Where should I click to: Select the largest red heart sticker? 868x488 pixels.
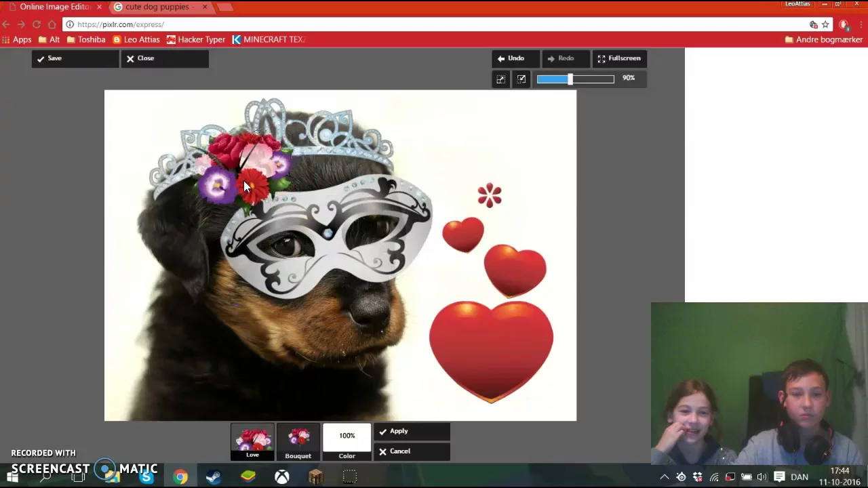click(491, 352)
